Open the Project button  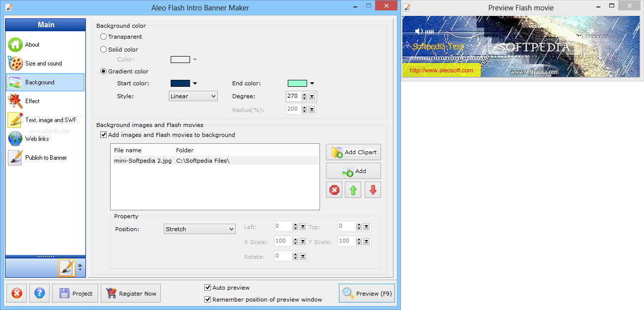pos(75,293)
